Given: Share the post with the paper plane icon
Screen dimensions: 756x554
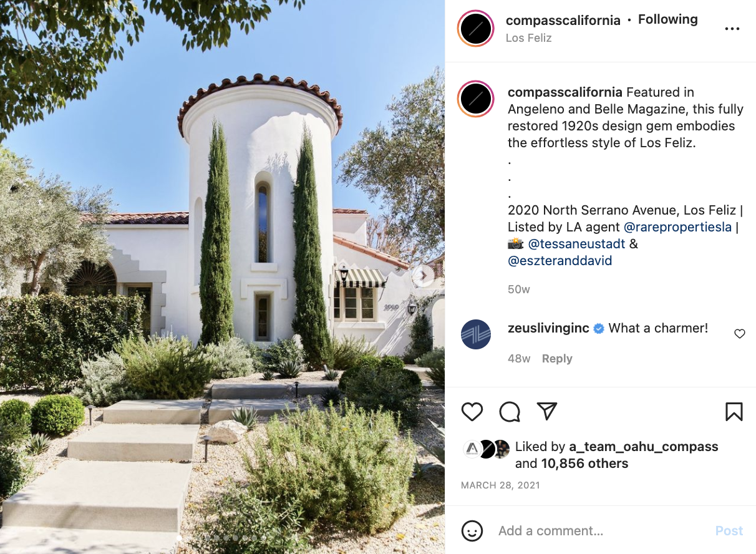Looking at the screenshot, I should pos(547,411).
